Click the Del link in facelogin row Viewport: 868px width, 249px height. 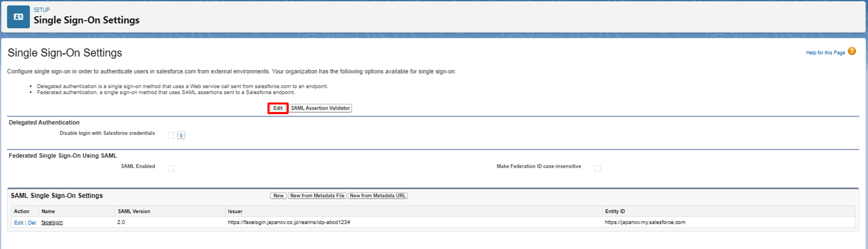pos(32,223)
